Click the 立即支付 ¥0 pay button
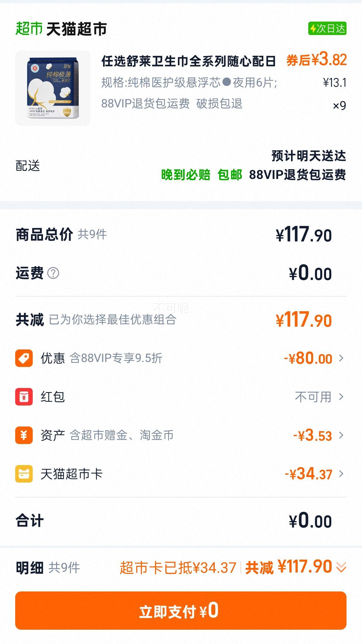 (181, 610)
